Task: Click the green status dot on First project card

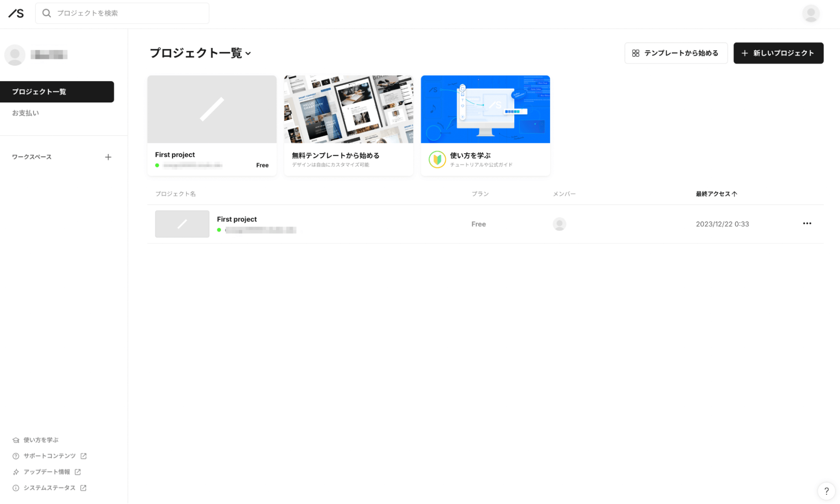Action: tap(158, 165)
